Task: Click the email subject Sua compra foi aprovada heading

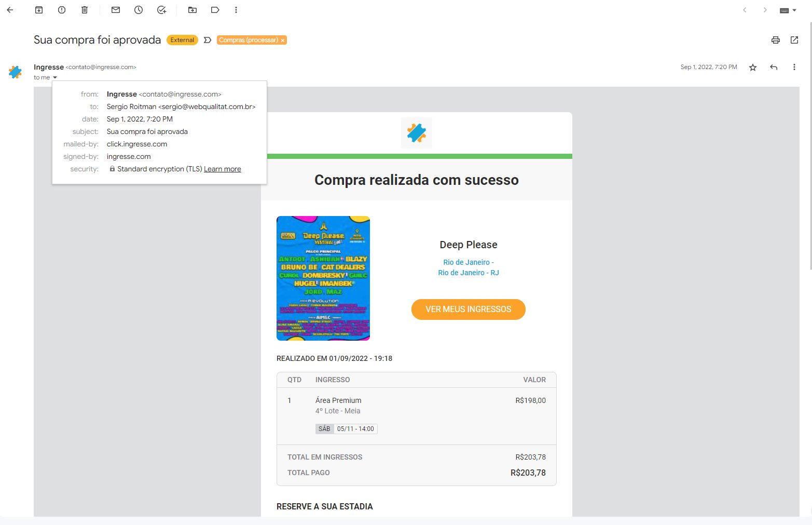Action: [x=98, y=40]
